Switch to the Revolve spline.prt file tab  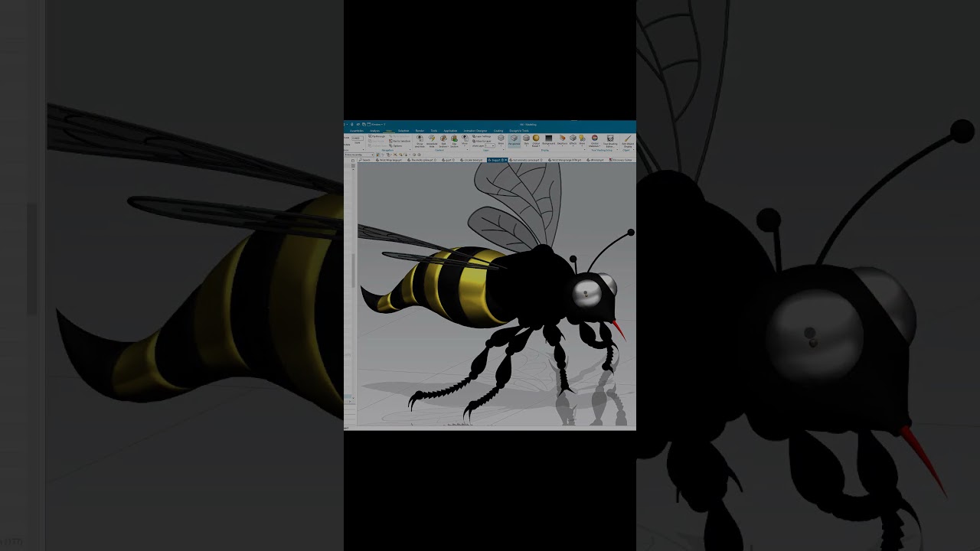[422, 160]
